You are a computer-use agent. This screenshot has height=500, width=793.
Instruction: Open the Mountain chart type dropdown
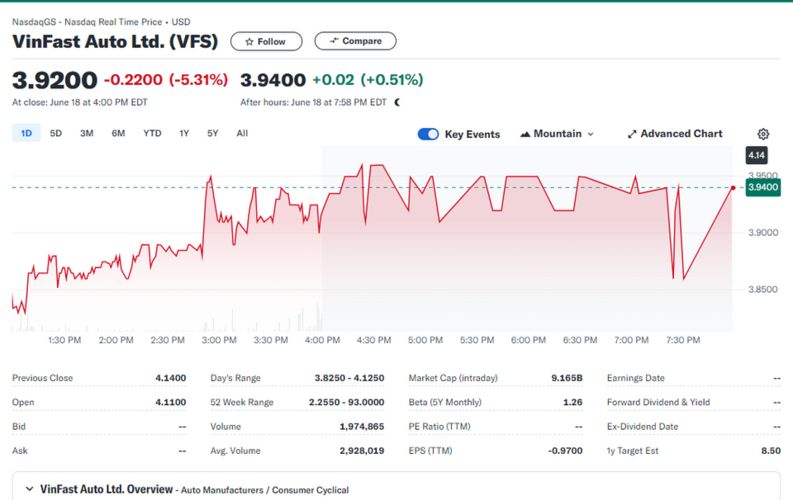coord(557,134)
